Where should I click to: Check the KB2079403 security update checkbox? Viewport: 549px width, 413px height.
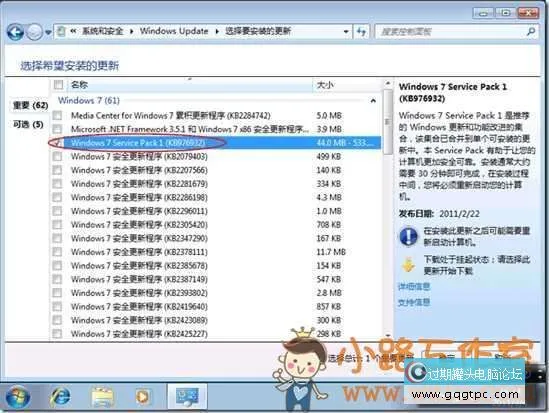coord(57,156)
